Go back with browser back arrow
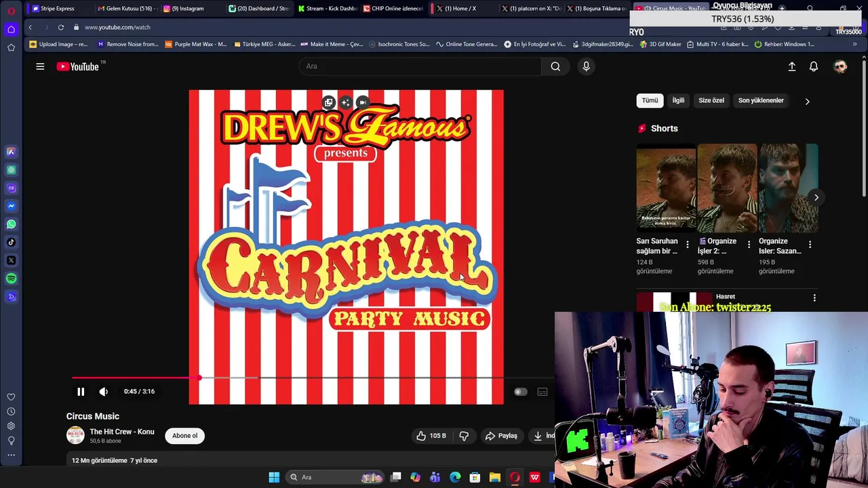Viewport: 868px width, 488px height. (x=31, y=27)
